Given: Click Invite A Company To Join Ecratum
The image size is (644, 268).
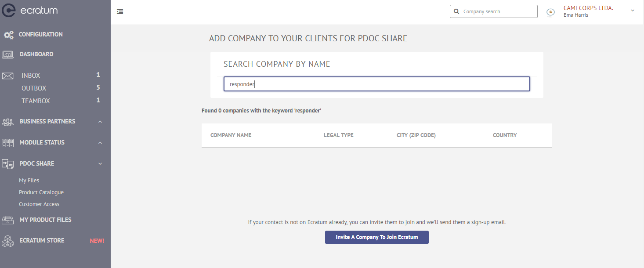Looking at the screenshot, I should (377, 237).
